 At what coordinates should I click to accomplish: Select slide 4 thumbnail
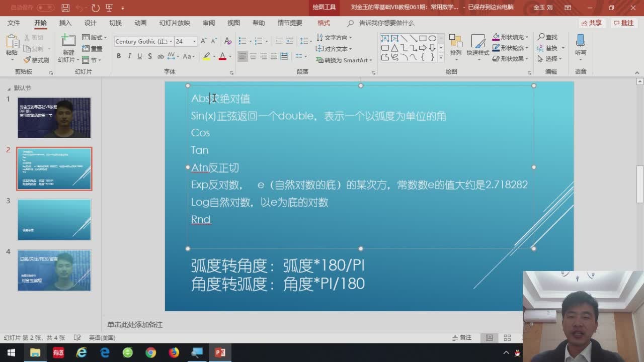[x=54, y=270]
